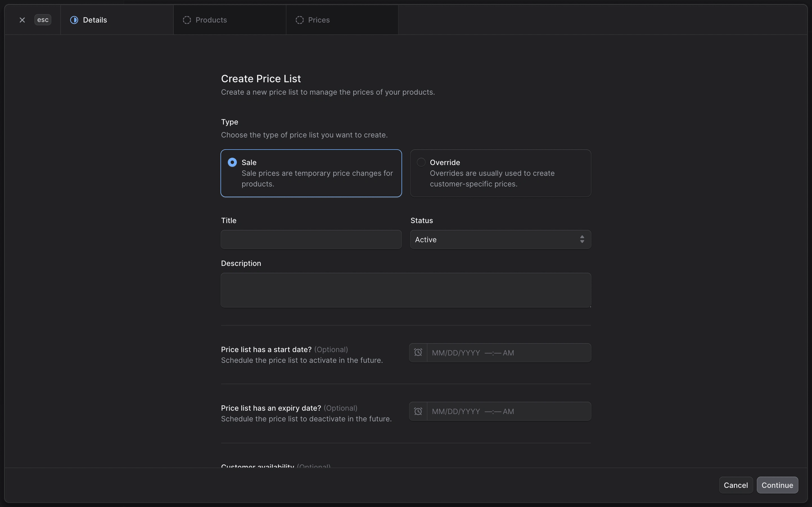The height and width of the screenshot is (507, 812).
Task: Click the Cancel button
Action: click(x=735, y=485)
